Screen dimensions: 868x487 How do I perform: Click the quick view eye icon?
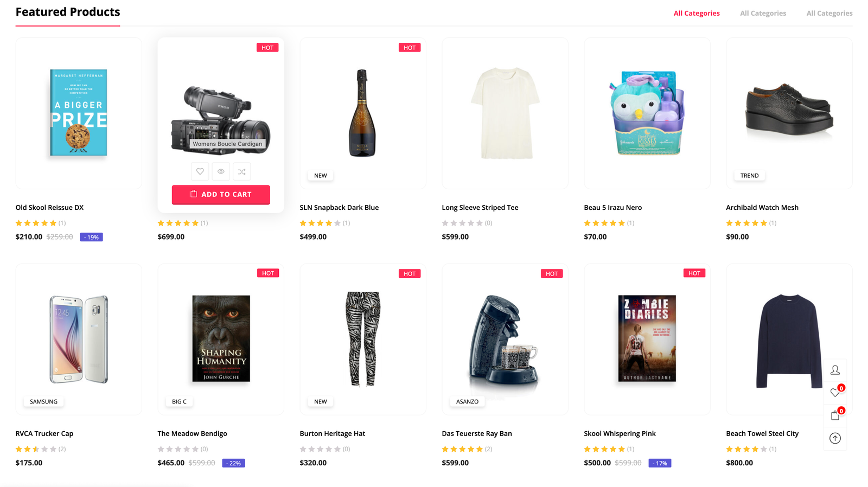(x=221, y=171)
